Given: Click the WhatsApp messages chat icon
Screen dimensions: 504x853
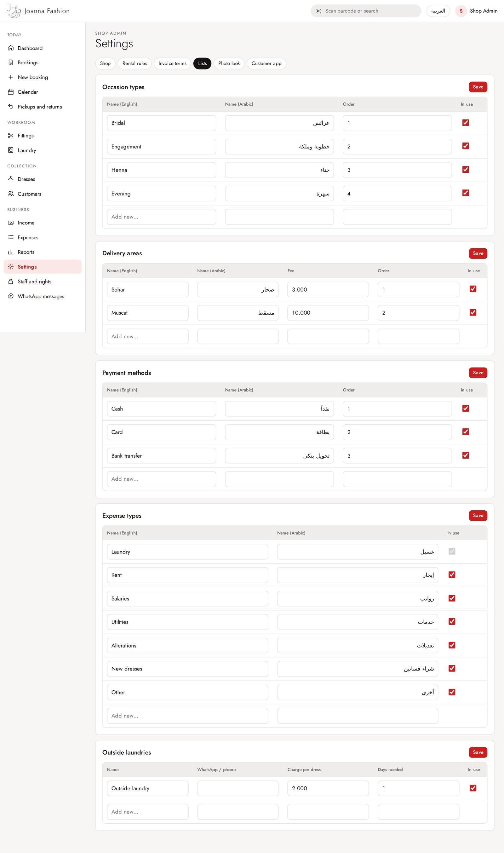Looking at the screenshot, I should [11, 296].
